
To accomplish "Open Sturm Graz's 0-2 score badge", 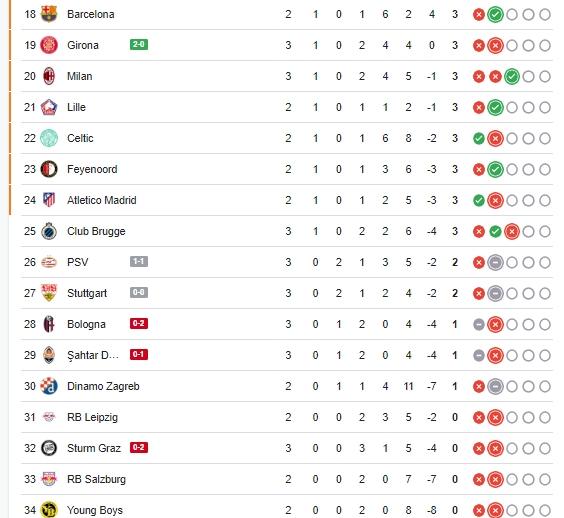I will click(139, 447).
